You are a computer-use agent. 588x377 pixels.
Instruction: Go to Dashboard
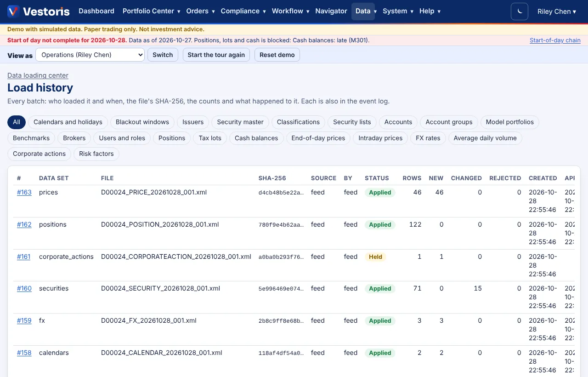point(96,11)
